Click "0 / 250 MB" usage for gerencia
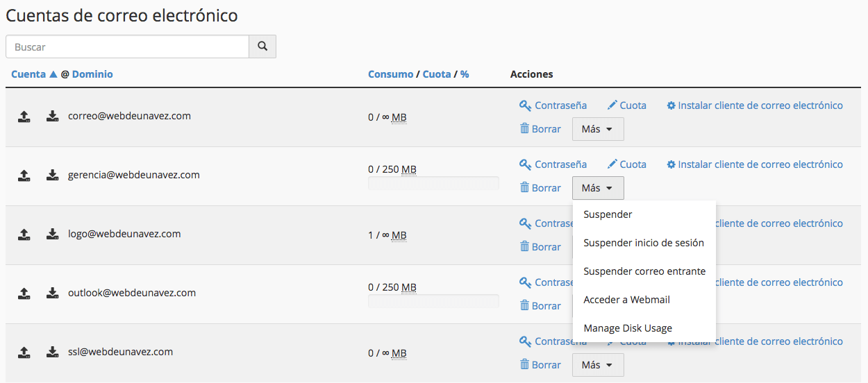The image size is (868, 383). pyautogui.click(x=392, y=169)
